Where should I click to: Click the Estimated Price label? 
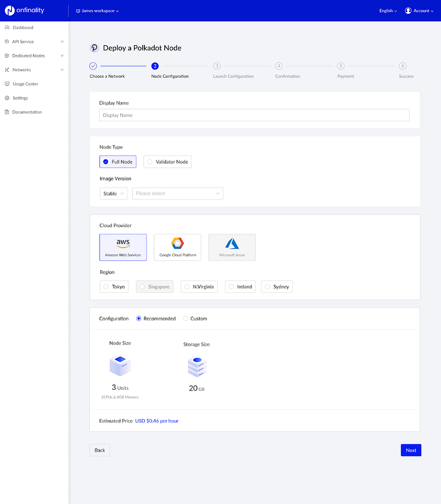tap(116, 421)
